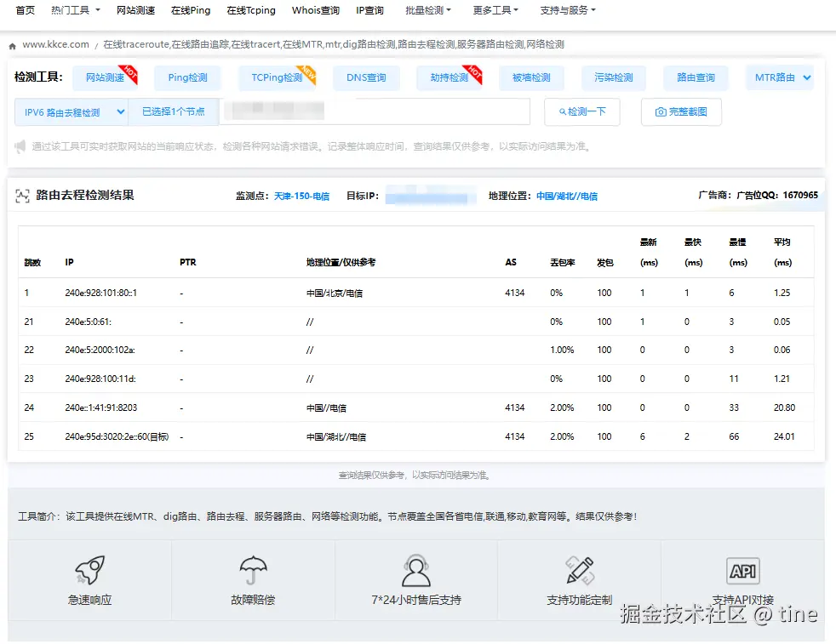
Task: Open the 热门工具 dropdown menu
Action: coord(75,10)
